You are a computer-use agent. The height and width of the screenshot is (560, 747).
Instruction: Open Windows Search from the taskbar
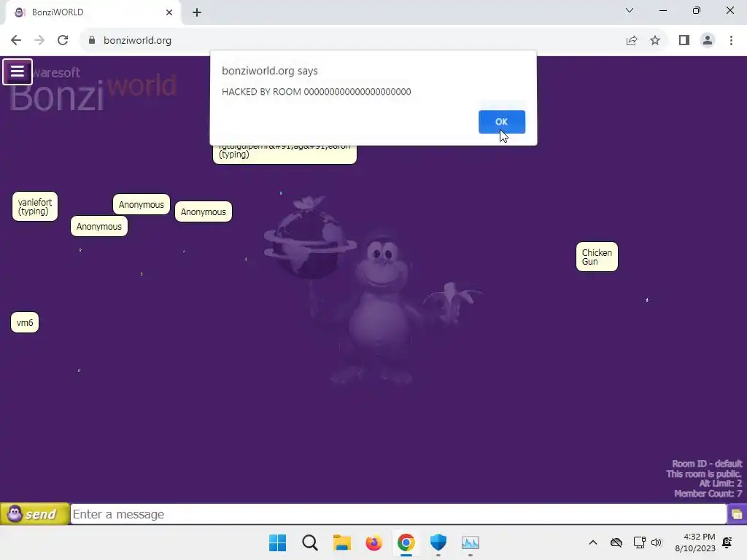pyautogui.click(x=309, y=542)
